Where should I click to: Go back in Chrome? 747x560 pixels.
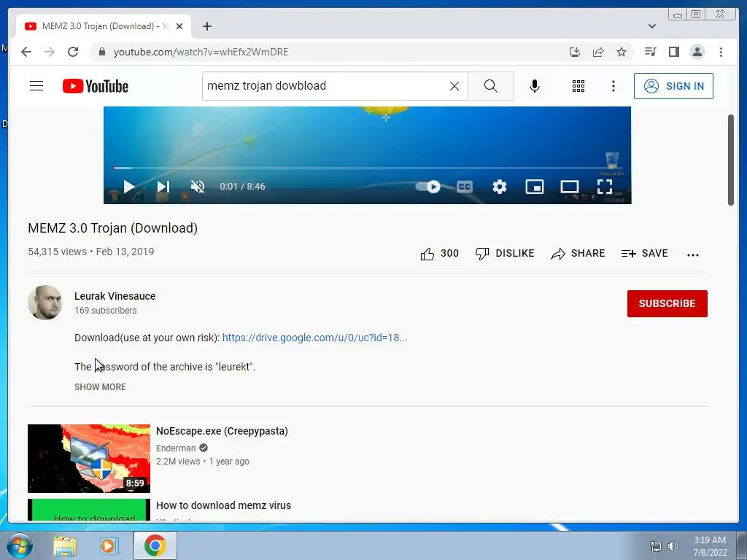(26, 52)
